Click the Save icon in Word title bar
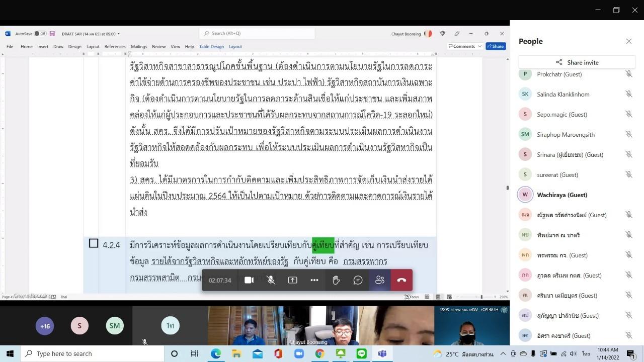The height and width of the screenshot is (362, 644). (x=52, y=34)
